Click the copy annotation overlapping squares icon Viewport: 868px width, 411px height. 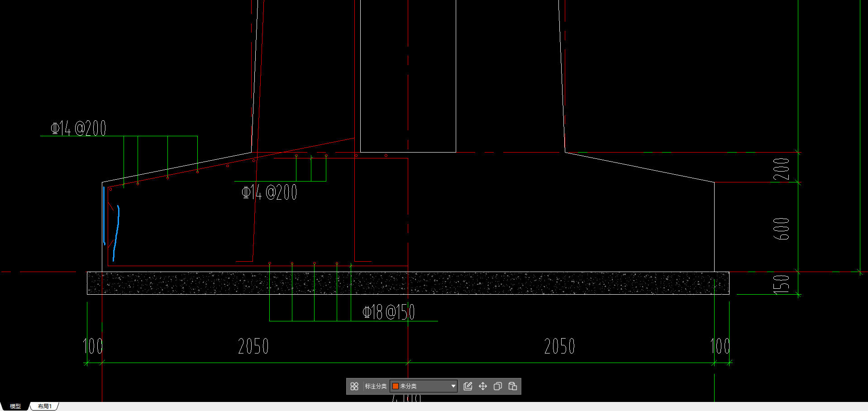[x=498, y=386]
